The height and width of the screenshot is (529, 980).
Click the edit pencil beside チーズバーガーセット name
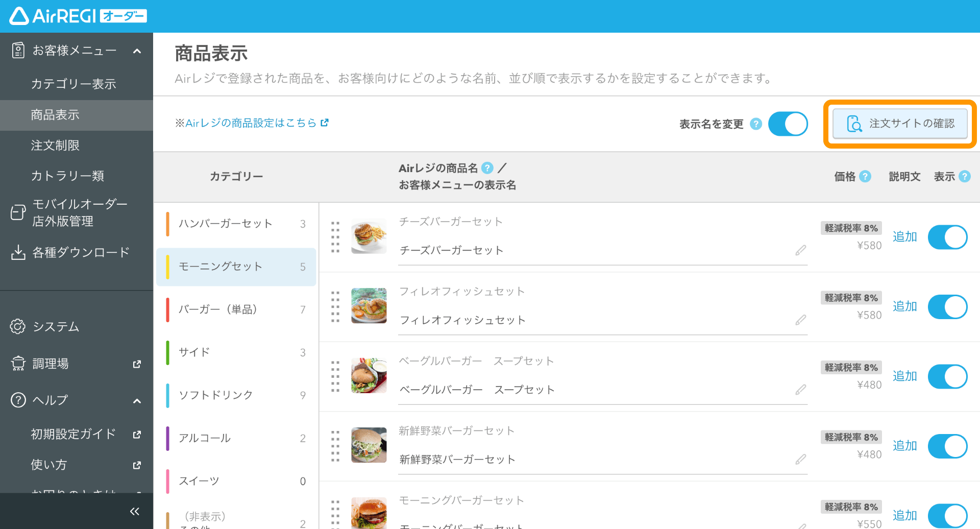800,250
